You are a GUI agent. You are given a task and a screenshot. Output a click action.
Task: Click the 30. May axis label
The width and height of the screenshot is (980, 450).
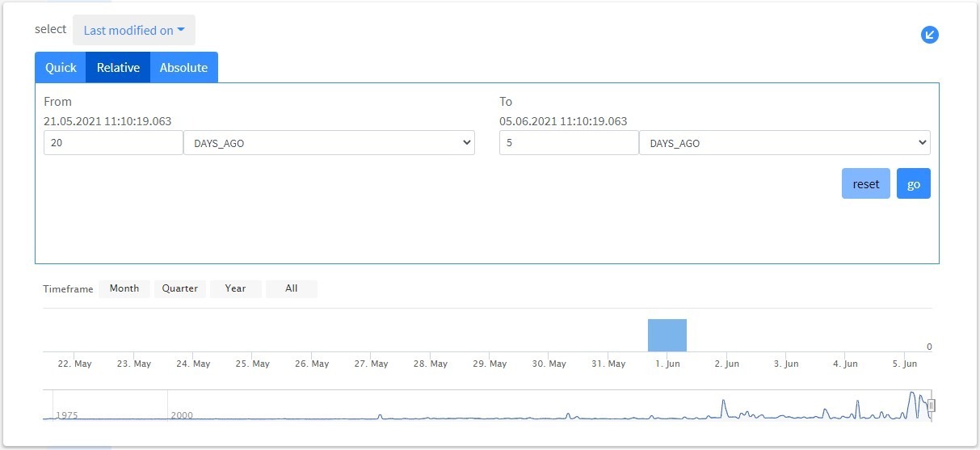(x=549, y=364)
